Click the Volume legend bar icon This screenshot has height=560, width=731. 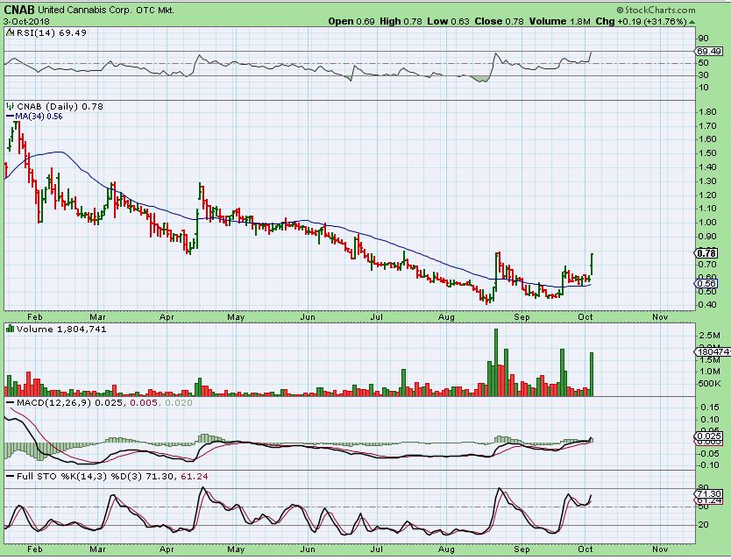click(8, 329)
